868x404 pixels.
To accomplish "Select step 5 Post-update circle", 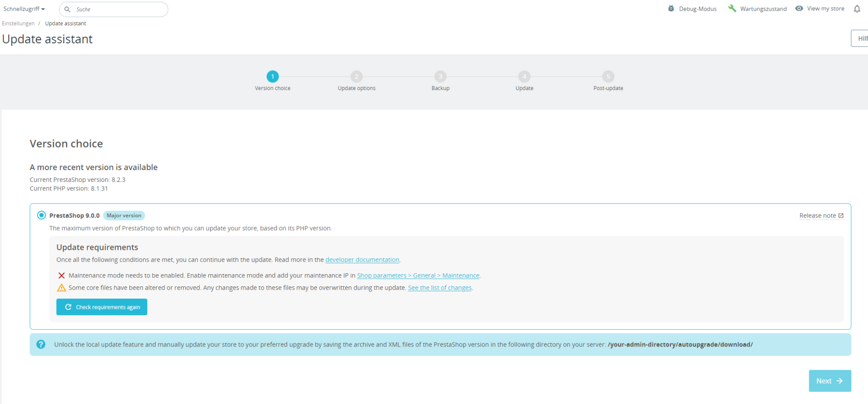I will point(608,76).
